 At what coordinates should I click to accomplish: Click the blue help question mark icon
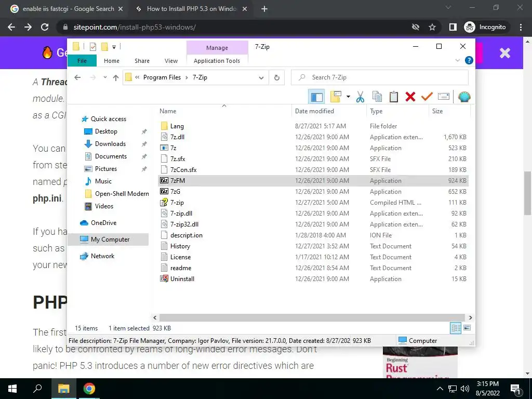point(469,60)
